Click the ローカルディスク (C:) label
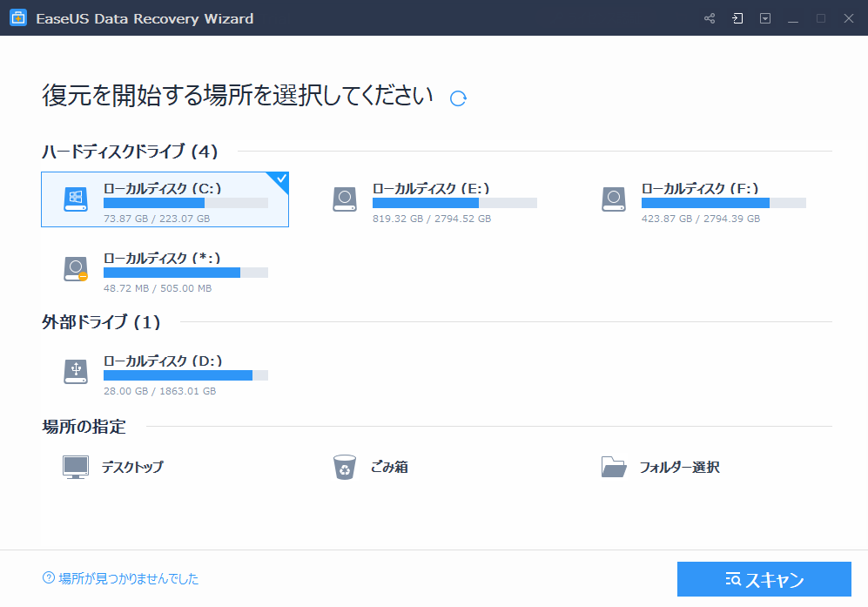Screen dimensions: 868x607 pyautogui.click(x=162, y=188)
